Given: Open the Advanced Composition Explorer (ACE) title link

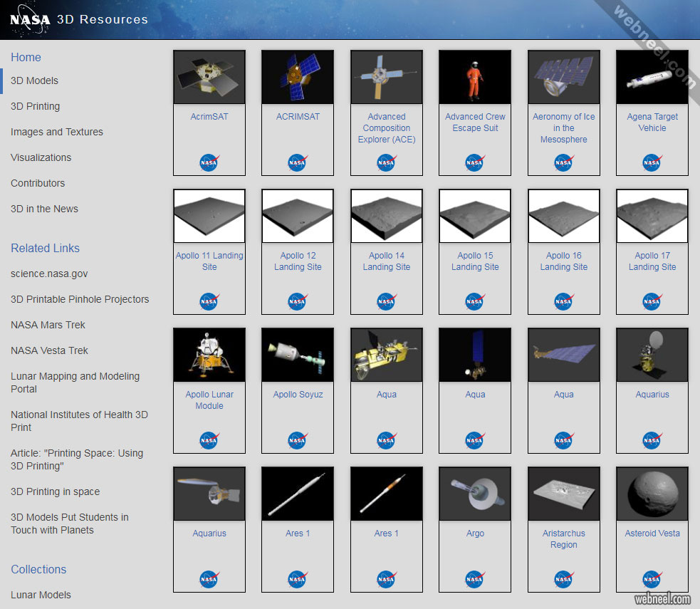Looking at the screenshot, I should (387, 128).
